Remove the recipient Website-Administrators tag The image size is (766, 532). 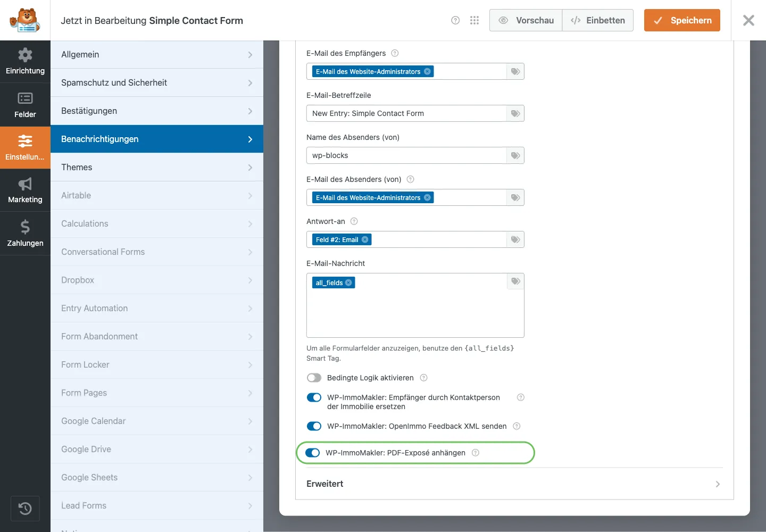(427, 71)
